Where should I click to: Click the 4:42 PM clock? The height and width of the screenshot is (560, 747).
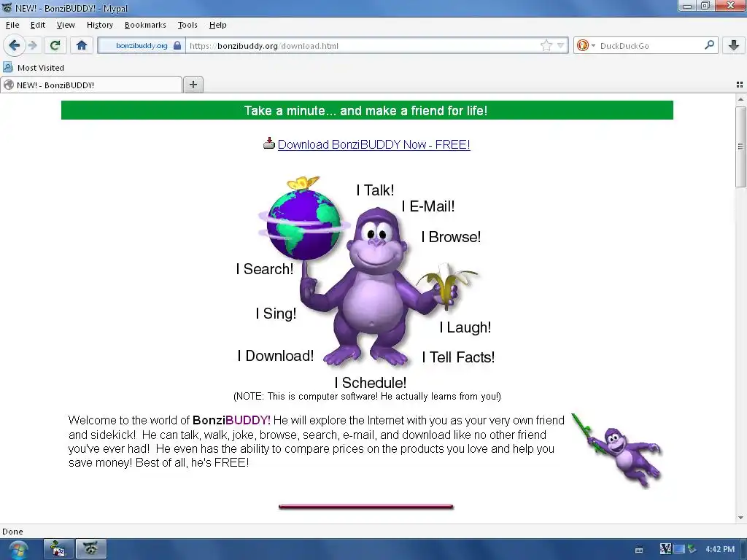[x=720, y=549]
